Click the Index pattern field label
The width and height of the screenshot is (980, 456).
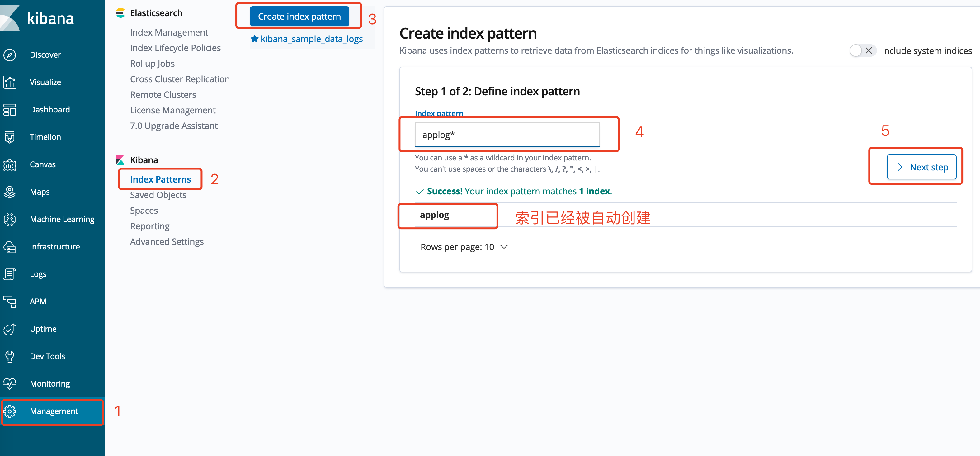click(439, 113)
